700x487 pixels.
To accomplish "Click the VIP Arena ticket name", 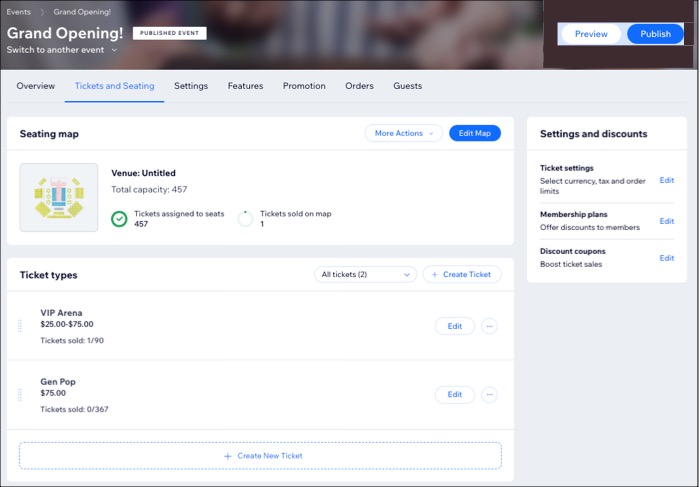I will [x=61, y=313].
